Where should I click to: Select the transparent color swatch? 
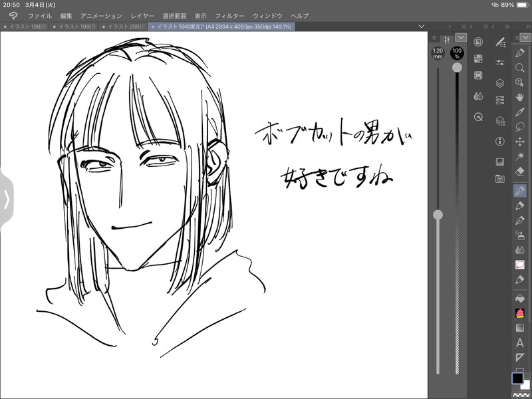(x=521, y=396)
